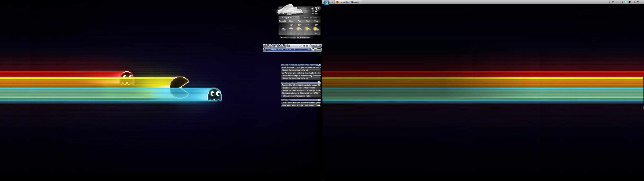
Task: Open the ForumBase taskbar button
Action: click(348, 2)
